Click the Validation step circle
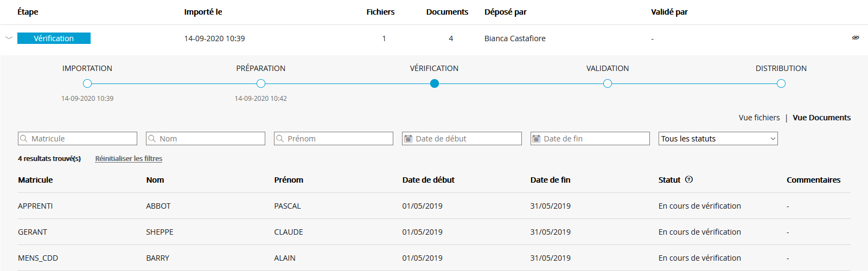868x271 pixels. pos(608,83)
